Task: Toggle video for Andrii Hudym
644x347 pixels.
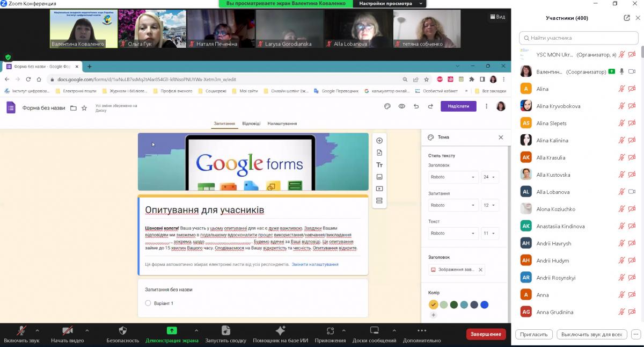Action: (632, 261)
